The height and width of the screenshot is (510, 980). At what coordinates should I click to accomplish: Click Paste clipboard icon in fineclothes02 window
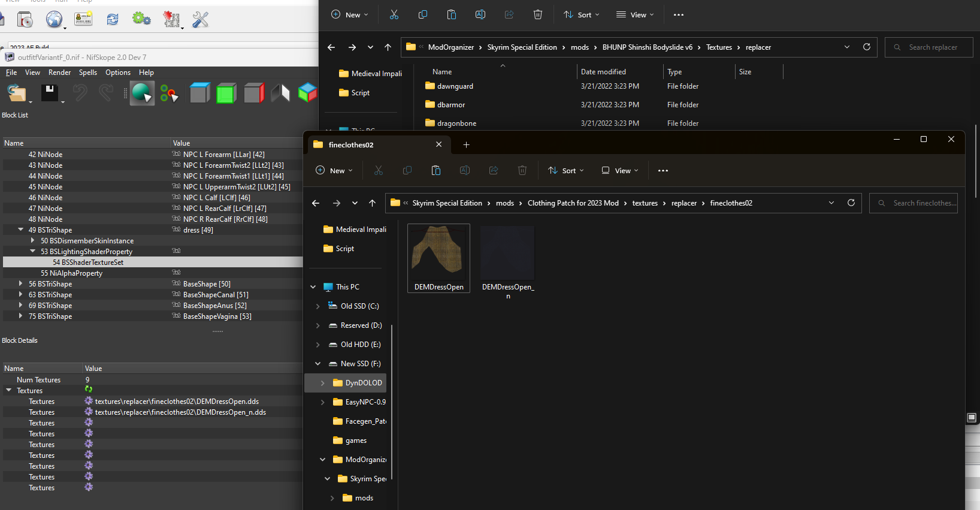436,171
